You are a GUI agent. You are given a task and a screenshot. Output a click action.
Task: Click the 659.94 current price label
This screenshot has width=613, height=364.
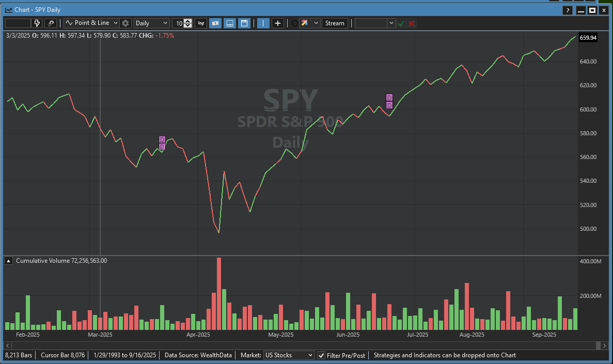[x=588, y=38]
